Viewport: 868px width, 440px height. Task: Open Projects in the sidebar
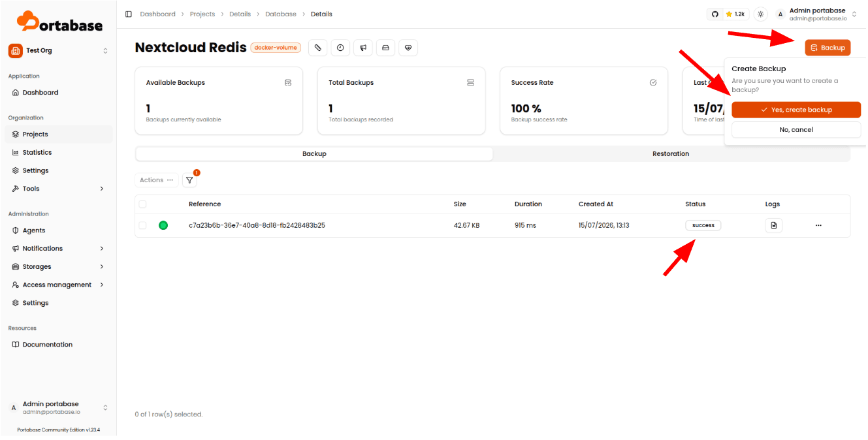click(58, 134)
